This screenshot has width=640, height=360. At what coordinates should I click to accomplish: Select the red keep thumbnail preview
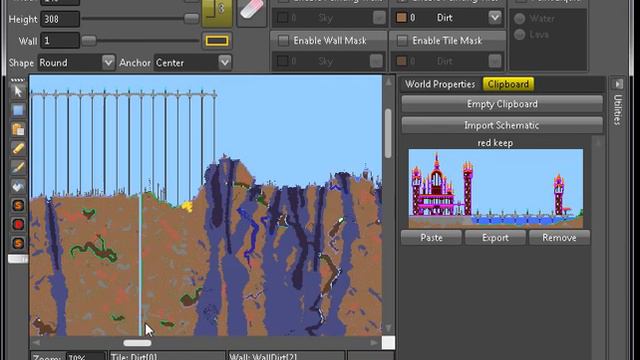[496, 188]
